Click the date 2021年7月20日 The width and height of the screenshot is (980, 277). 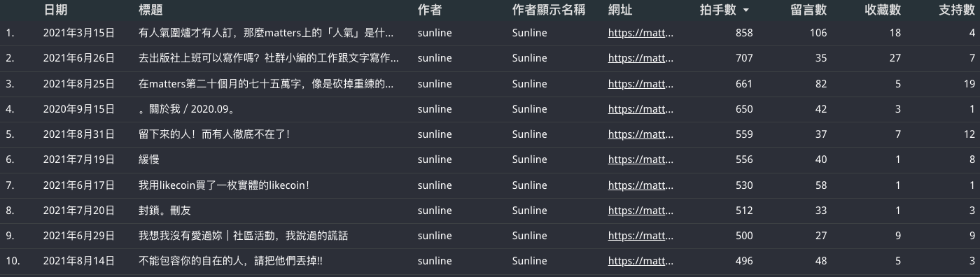pyautogui.click(x=79, y=211)
